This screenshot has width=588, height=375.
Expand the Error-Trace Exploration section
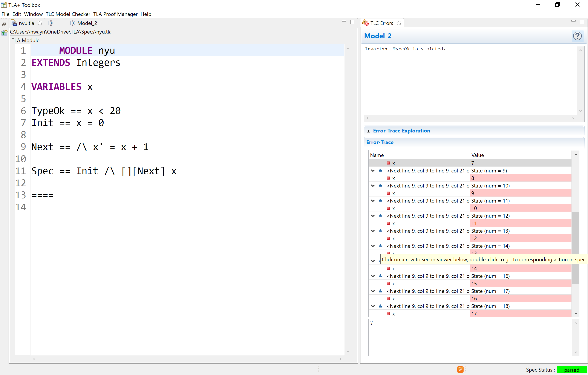[x=369, y=131]
